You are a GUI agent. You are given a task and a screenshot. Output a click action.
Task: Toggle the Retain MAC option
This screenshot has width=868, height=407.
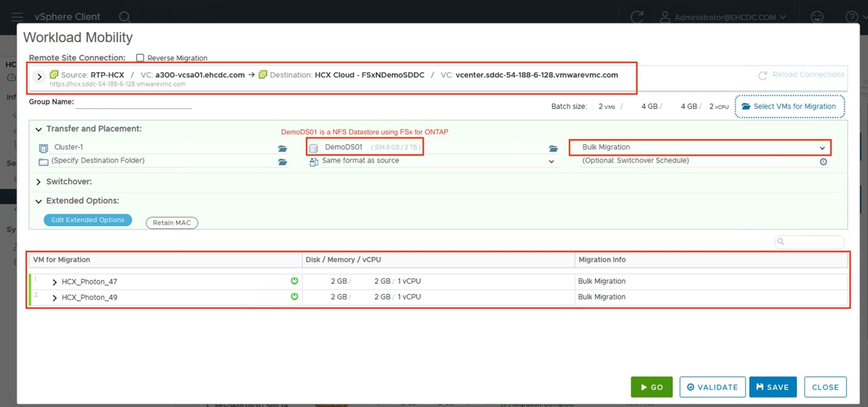(172, 222)
